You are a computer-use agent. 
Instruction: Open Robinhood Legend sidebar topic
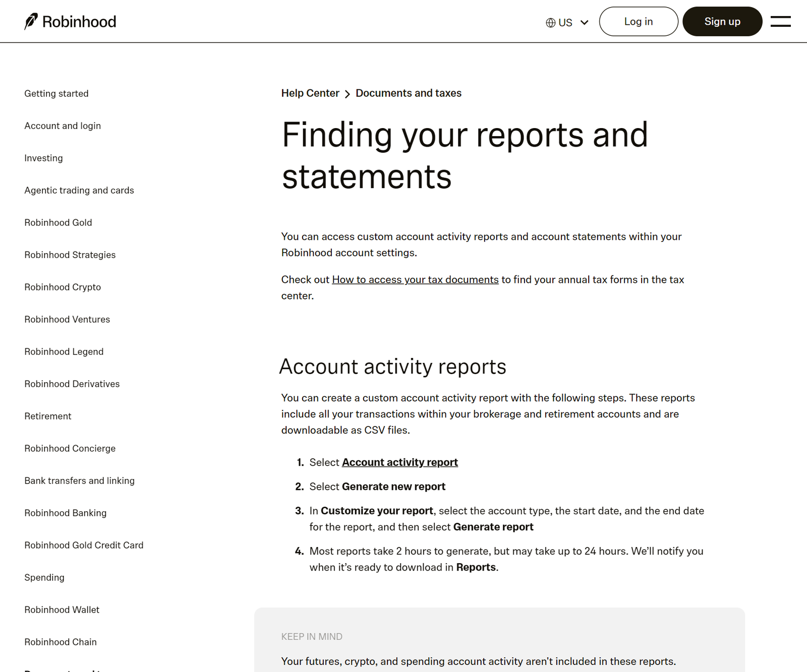[x=64, y=352]
